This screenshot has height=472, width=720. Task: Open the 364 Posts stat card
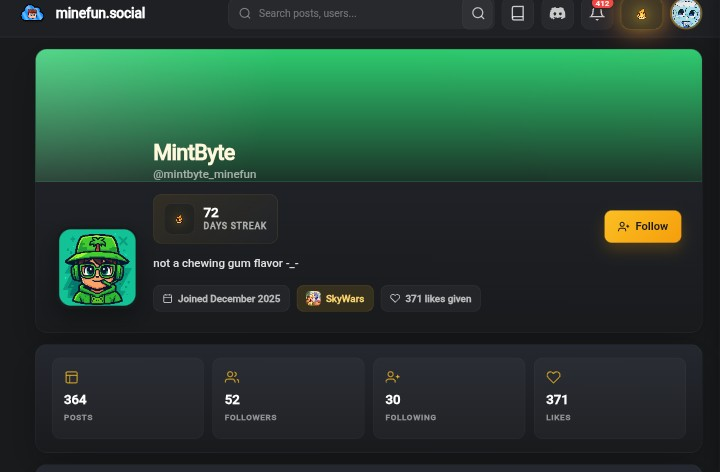point(127,397)
